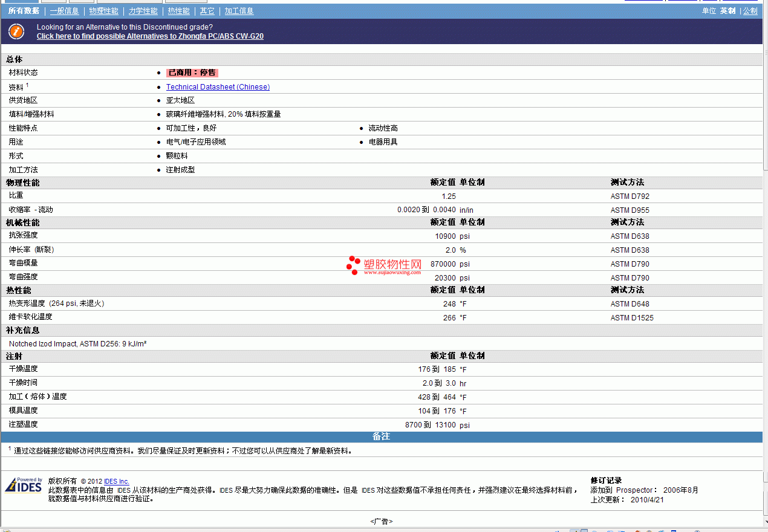Click the 机械性能 section header
The image size is (768, 532).
tap(23, 223)
